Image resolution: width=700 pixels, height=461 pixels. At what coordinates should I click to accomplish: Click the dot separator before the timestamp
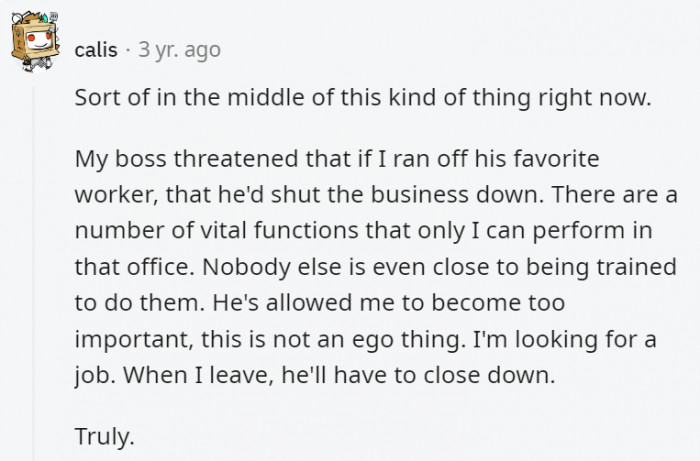[x=128, y=49]
